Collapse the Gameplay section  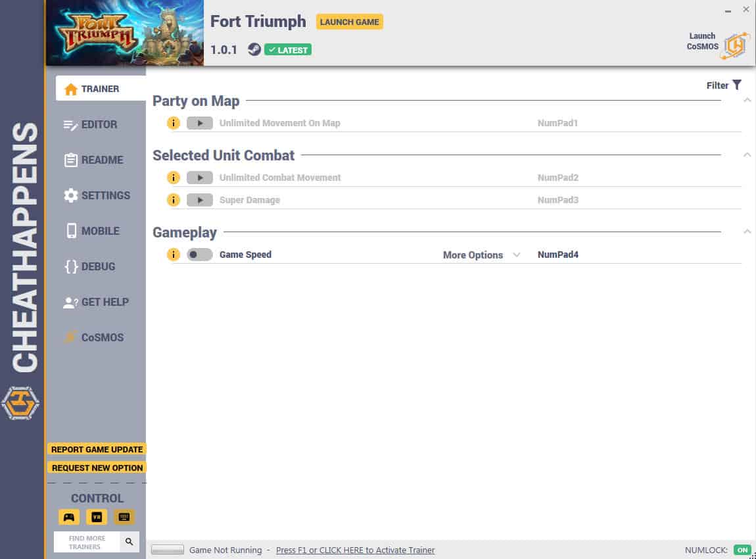point(747,231)
